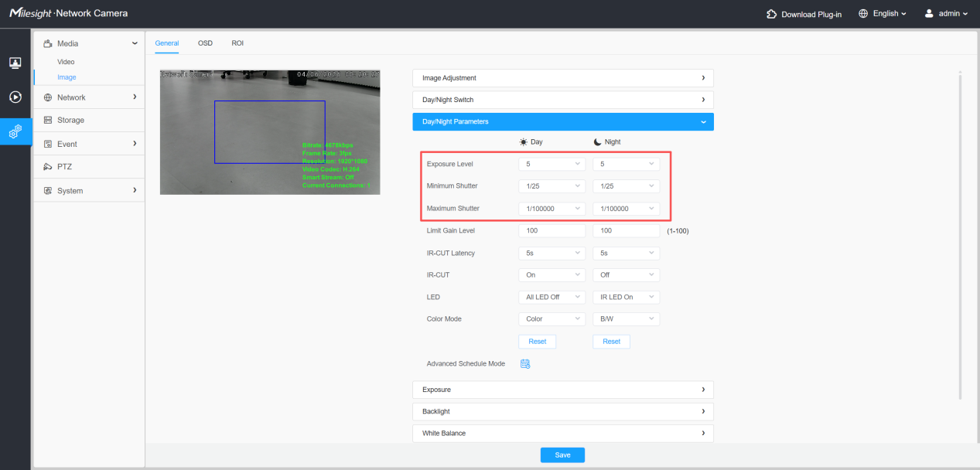Open Night Exposure Level dropdown
Screen dimensions: 980x470
[626, 164]
